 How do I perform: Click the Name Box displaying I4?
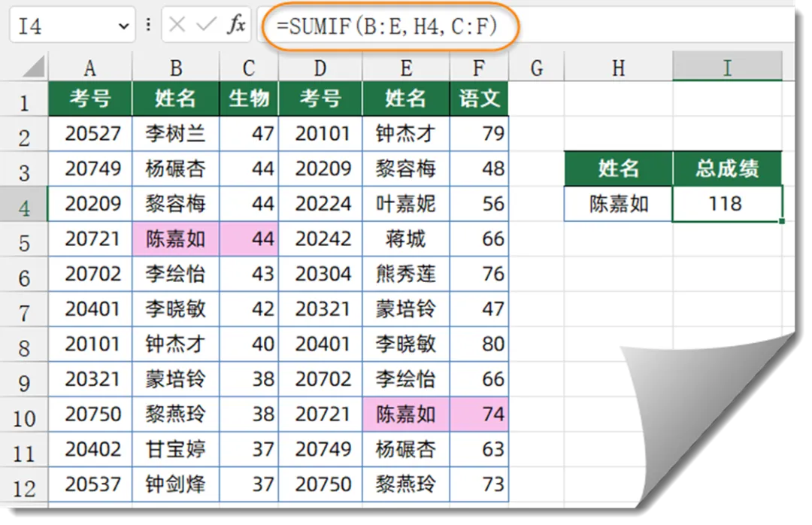pos(60,25)
